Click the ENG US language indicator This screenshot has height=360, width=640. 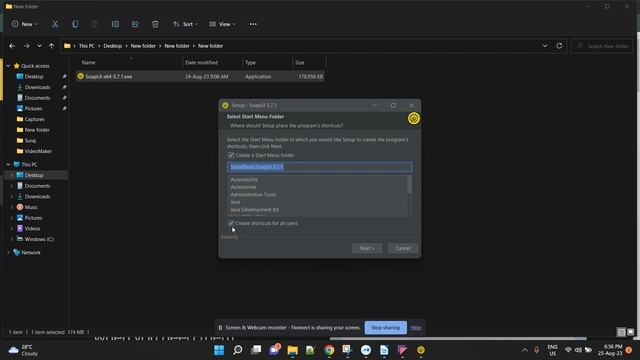pos(552,350)
